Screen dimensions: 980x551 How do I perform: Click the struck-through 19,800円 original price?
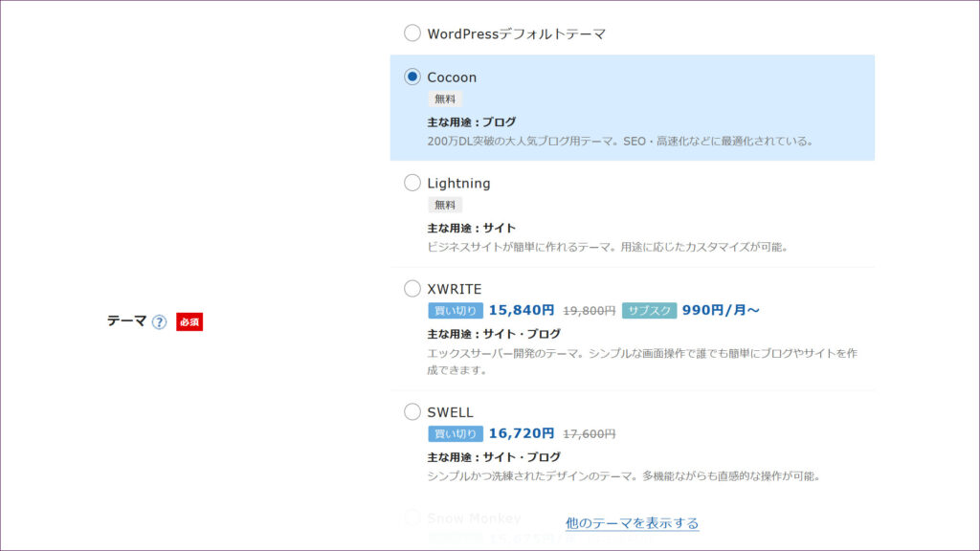(x=589, y=311)
